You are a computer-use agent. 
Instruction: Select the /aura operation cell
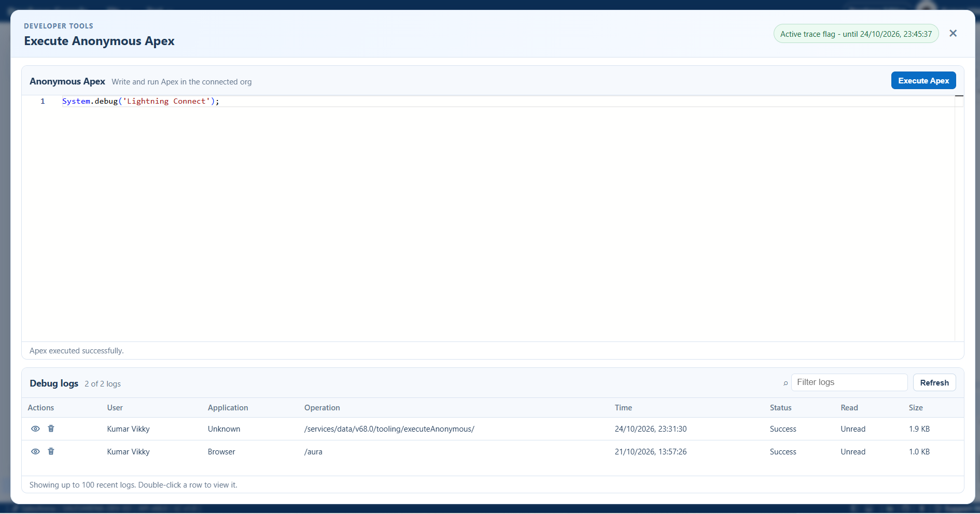(313, 452)
